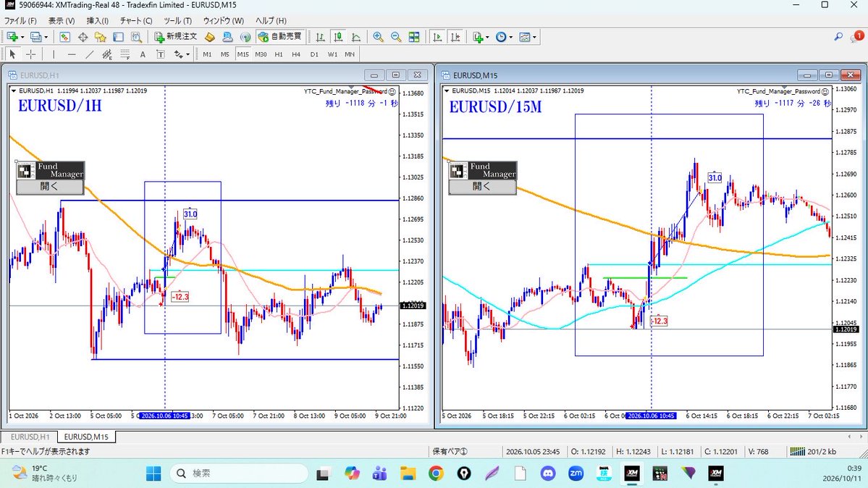
Task: Switch to M15 timeframe
Action: click(243, 54)
